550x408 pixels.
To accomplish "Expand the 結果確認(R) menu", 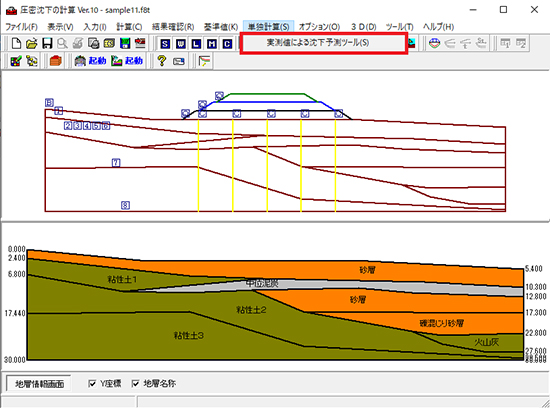I will pos(173,27).
